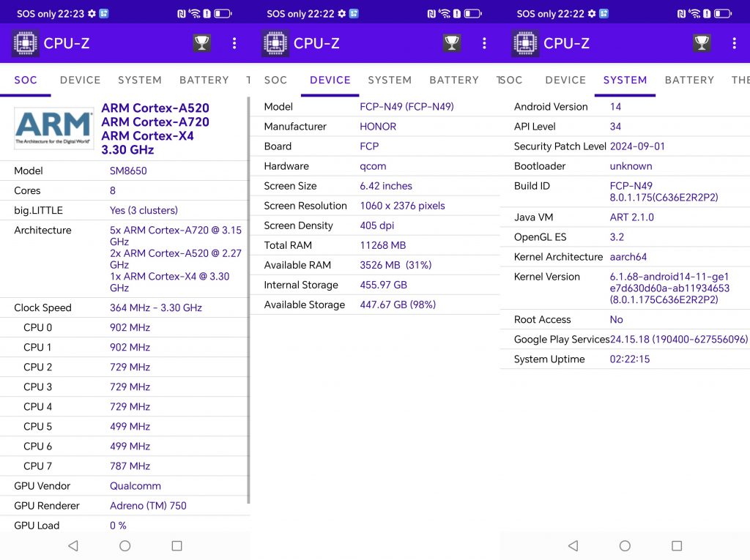This screenshot has width=750, height=560.
Task: Tap the home circle button in right screen
Action: 625,545
